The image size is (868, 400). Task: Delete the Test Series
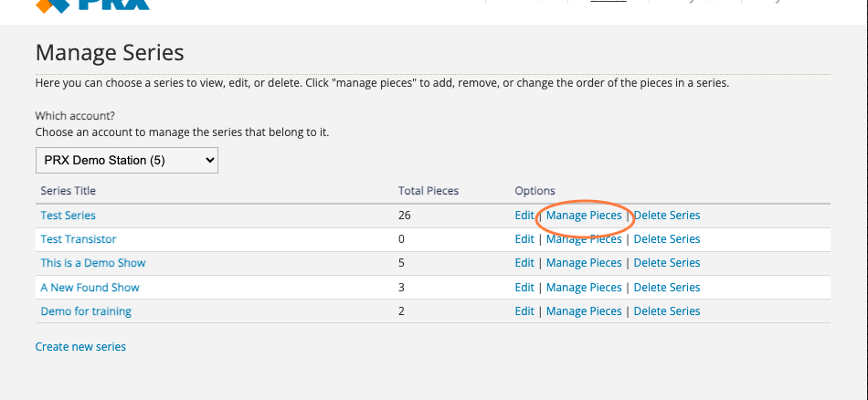coord(667,216)
